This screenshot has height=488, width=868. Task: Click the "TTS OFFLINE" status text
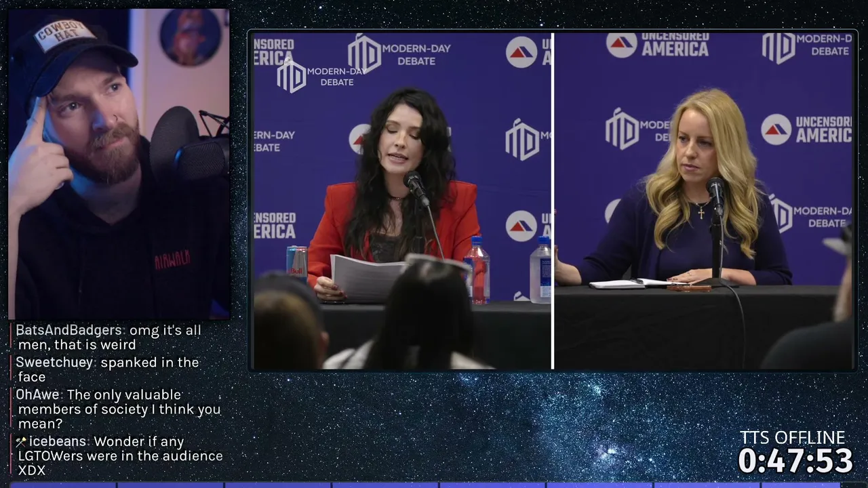[792, 437]
